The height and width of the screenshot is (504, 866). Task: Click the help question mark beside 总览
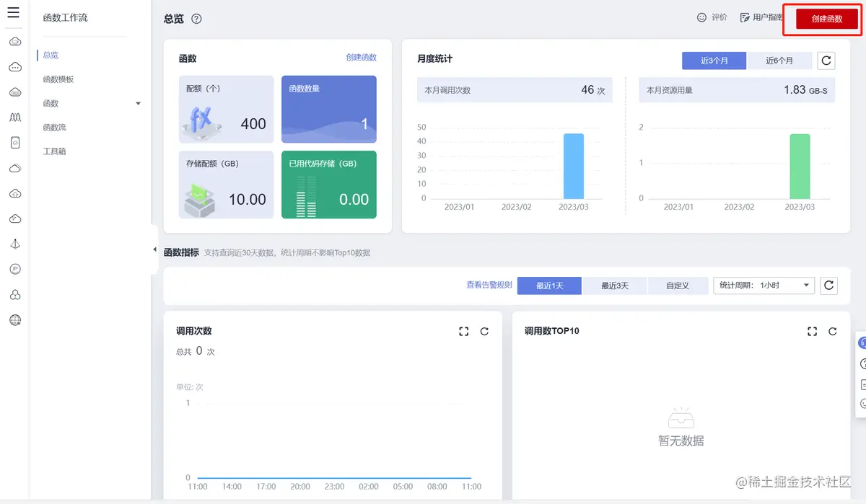196,19
